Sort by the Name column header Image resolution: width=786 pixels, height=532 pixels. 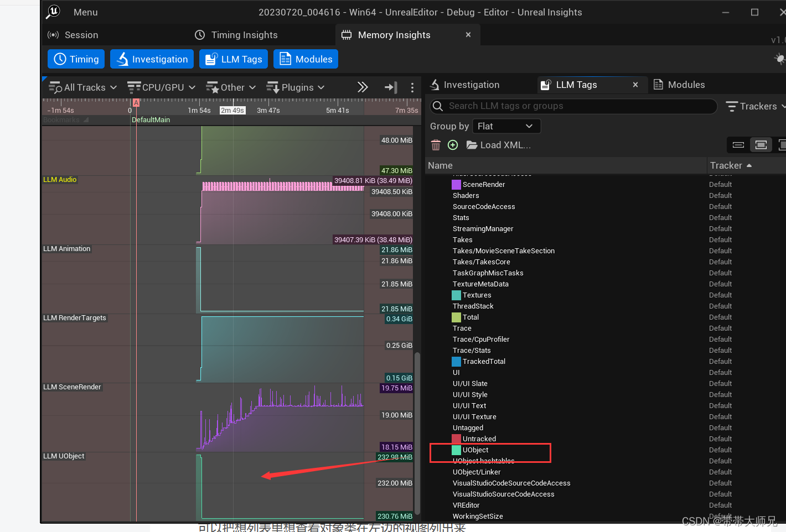coord(566,165)
